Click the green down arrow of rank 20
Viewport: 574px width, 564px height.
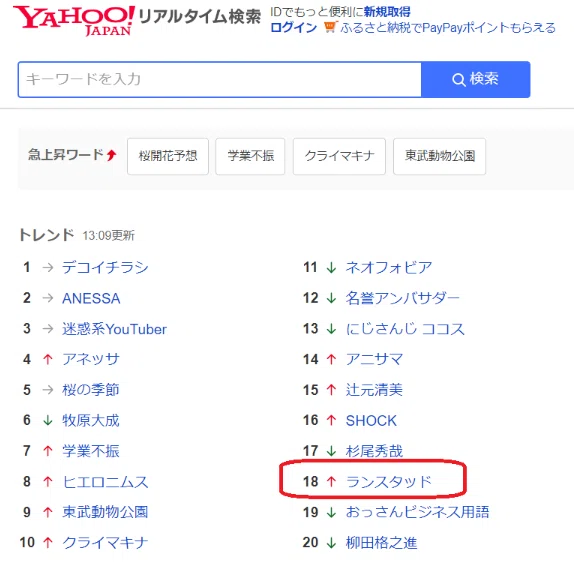tap(331, 542)
